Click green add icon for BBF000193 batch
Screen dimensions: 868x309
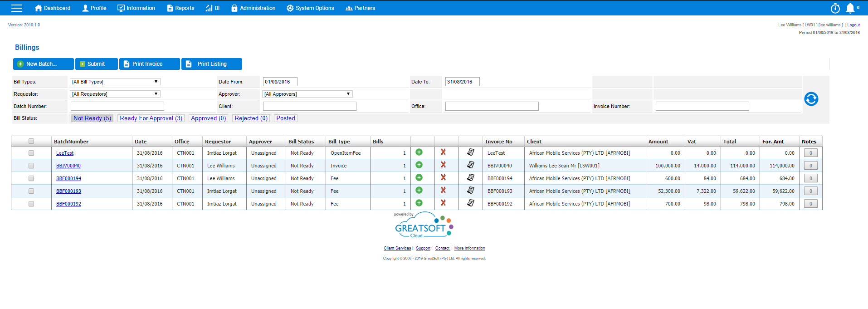tap(419, 191)
